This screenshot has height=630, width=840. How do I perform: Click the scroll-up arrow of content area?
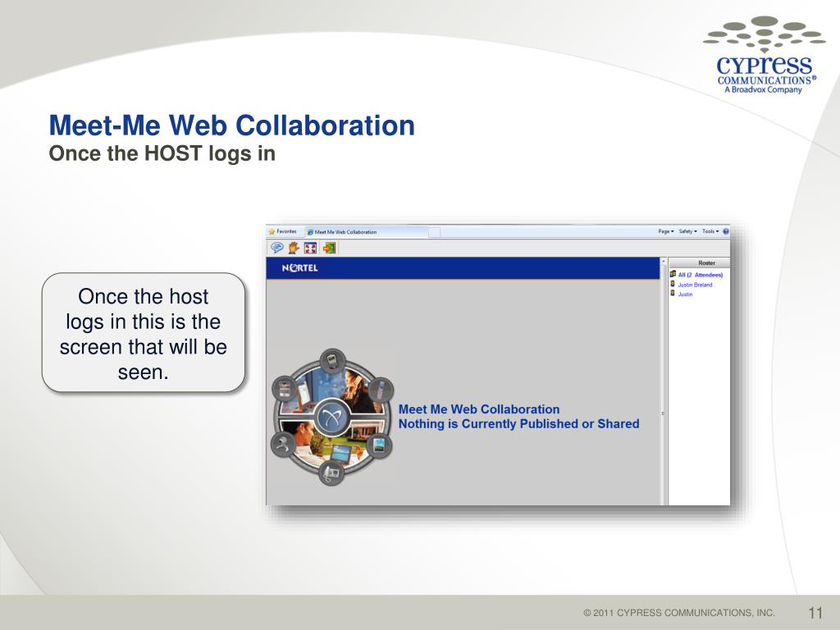pos(664,262)
